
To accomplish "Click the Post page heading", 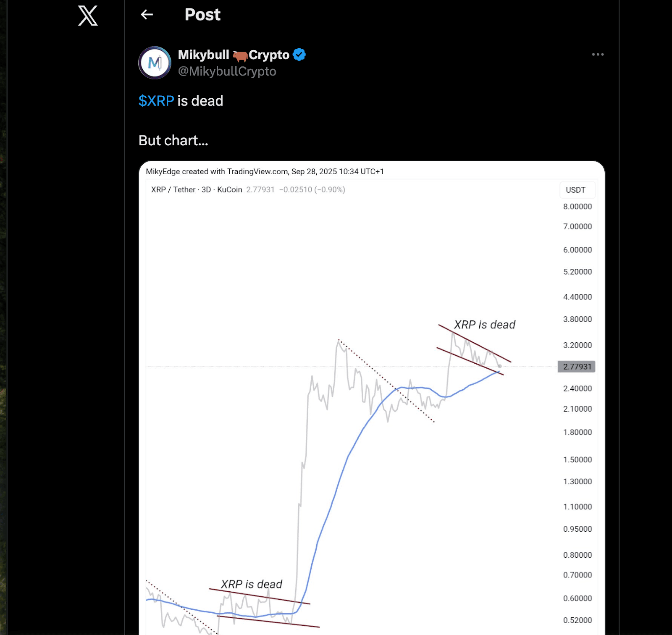I will pyautogui.click(x=202, y=15).
